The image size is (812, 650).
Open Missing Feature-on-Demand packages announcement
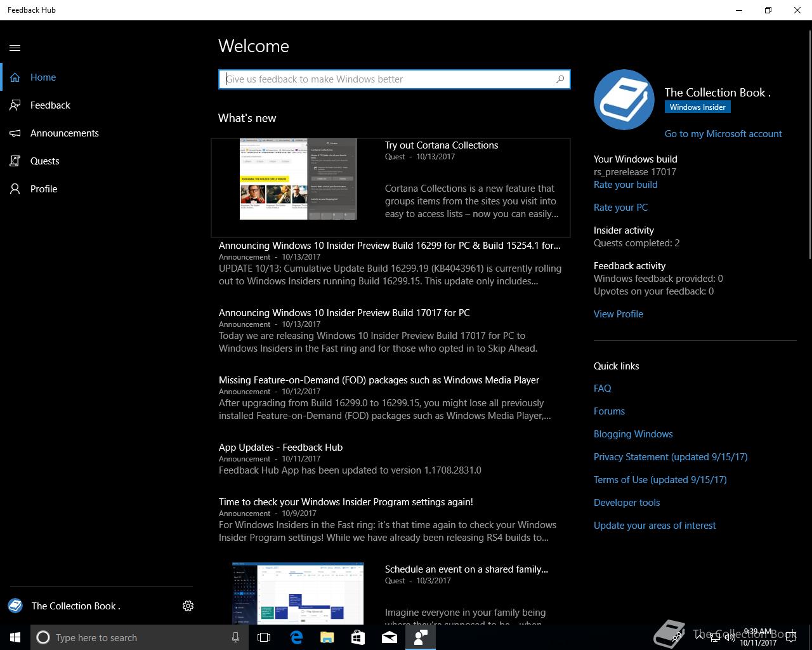coord(379,380)
